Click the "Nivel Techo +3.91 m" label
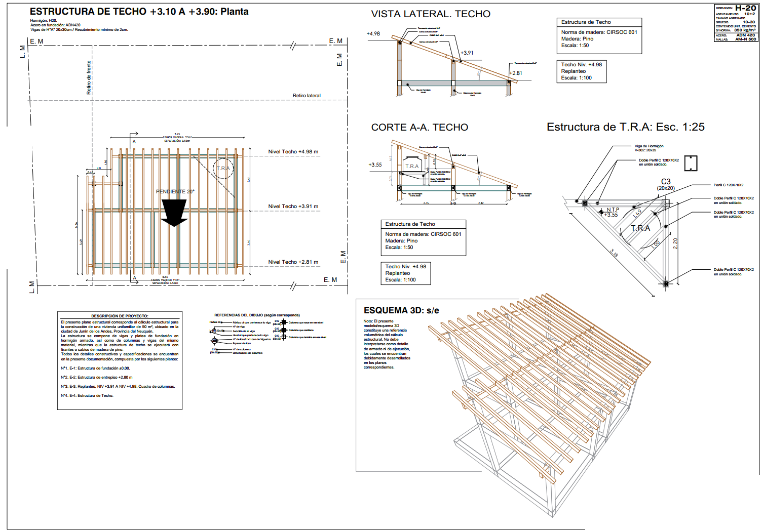The image size is (763, 532). (293, 207)
